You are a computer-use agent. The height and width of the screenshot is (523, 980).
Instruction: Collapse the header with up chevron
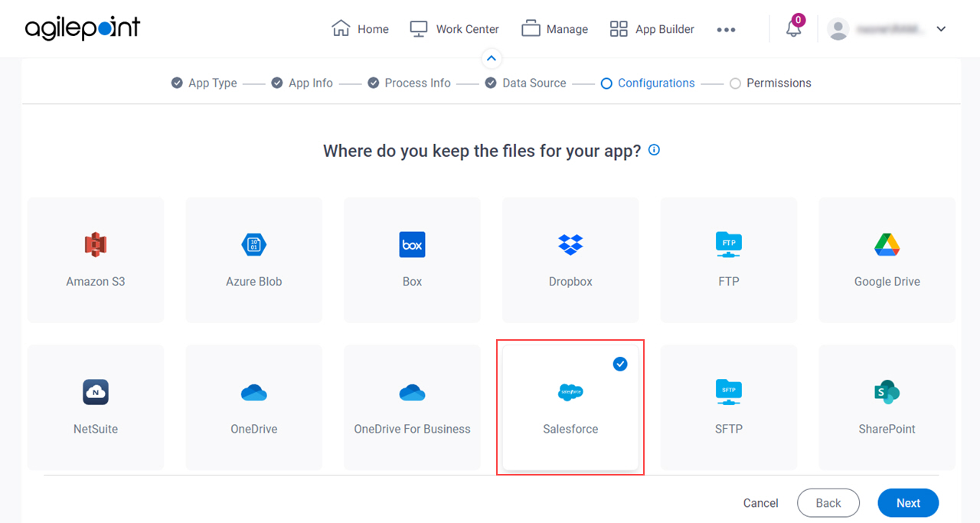tap(492, 58)
